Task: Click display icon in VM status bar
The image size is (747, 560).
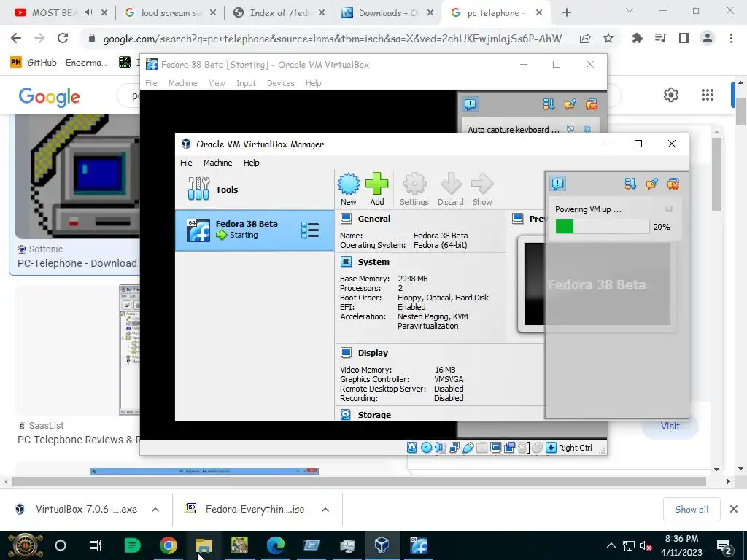Action: point(496,448)
